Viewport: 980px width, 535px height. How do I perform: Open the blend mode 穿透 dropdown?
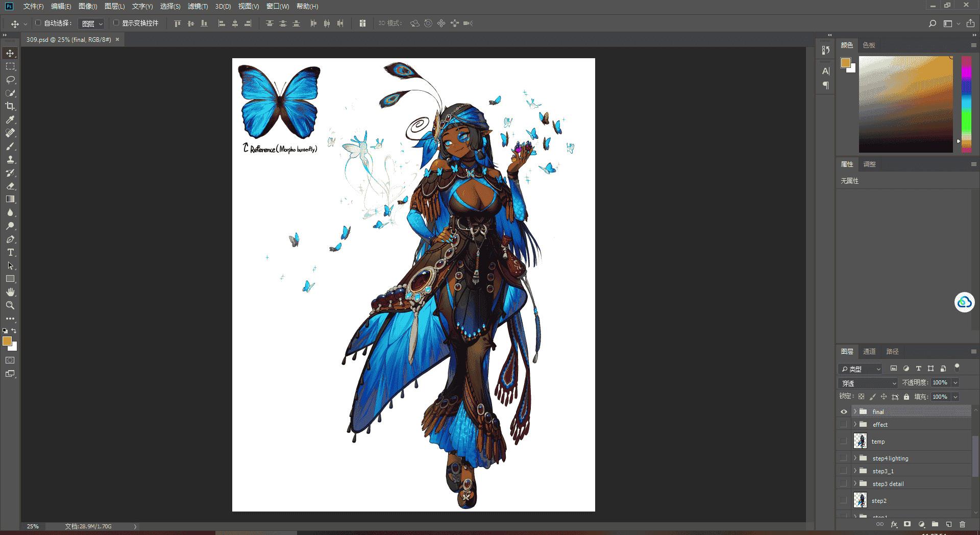click(868, 383)
